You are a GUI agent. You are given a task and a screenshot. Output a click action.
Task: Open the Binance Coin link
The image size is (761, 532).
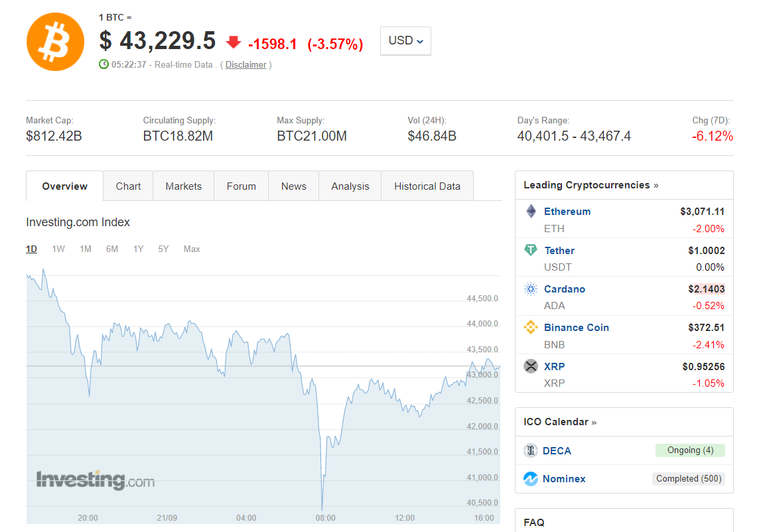576,328
